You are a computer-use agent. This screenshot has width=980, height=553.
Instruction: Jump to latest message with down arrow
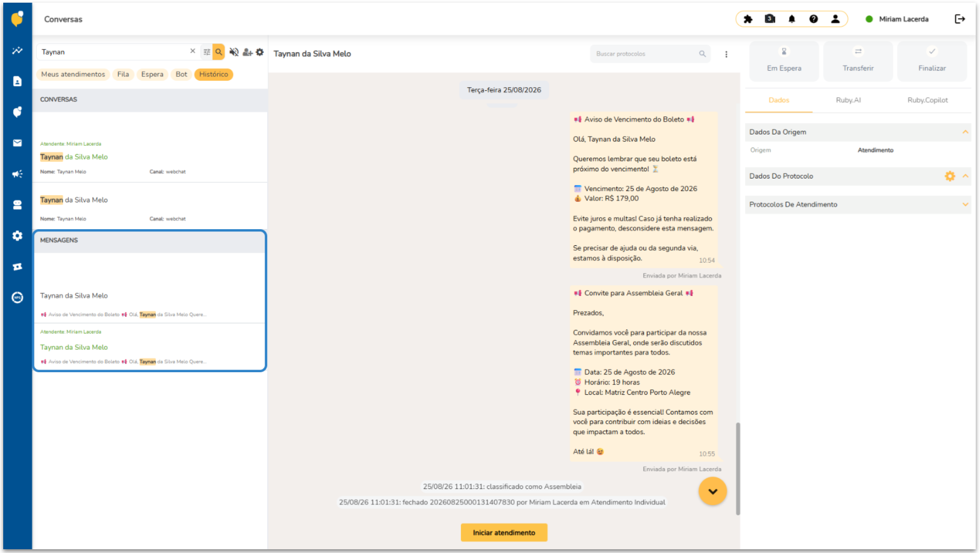tap(713, 491)
